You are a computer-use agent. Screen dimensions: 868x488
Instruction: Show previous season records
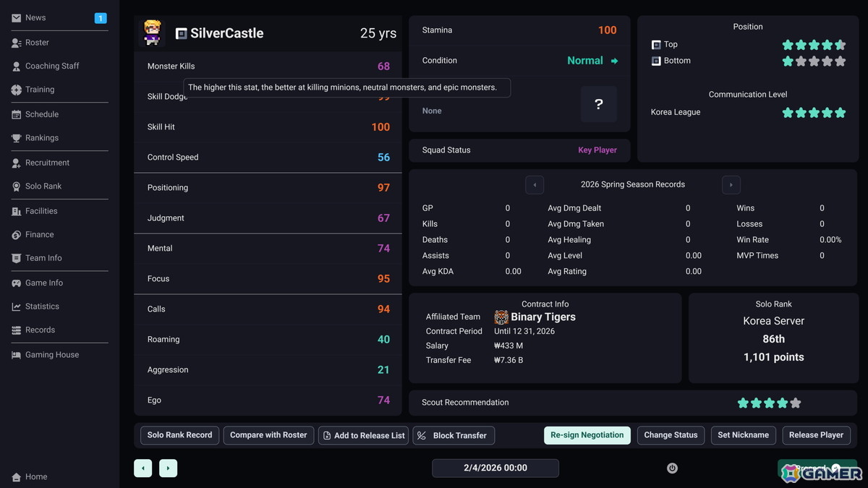tap(535, 185)
